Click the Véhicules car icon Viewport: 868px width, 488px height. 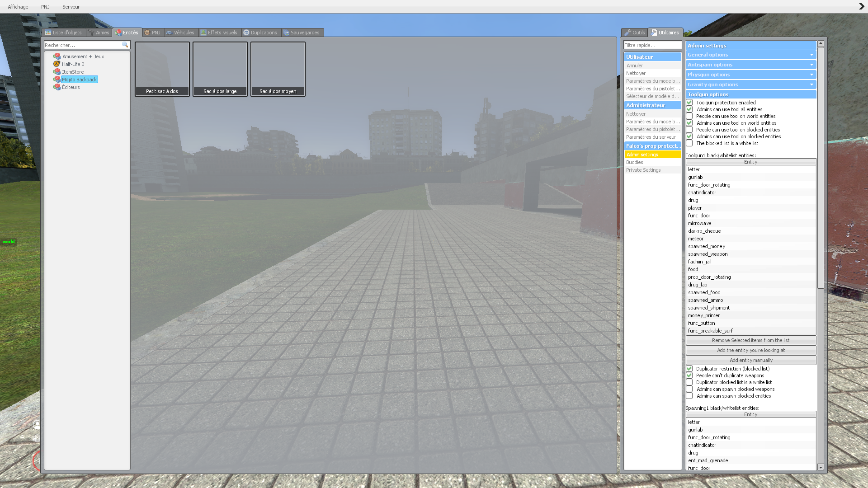click(169, 32)
